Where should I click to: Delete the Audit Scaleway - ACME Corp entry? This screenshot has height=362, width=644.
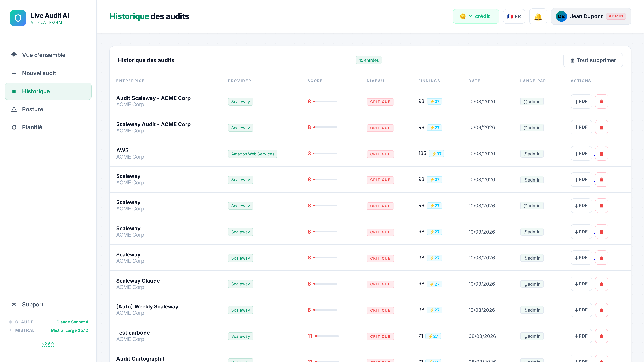601,101
